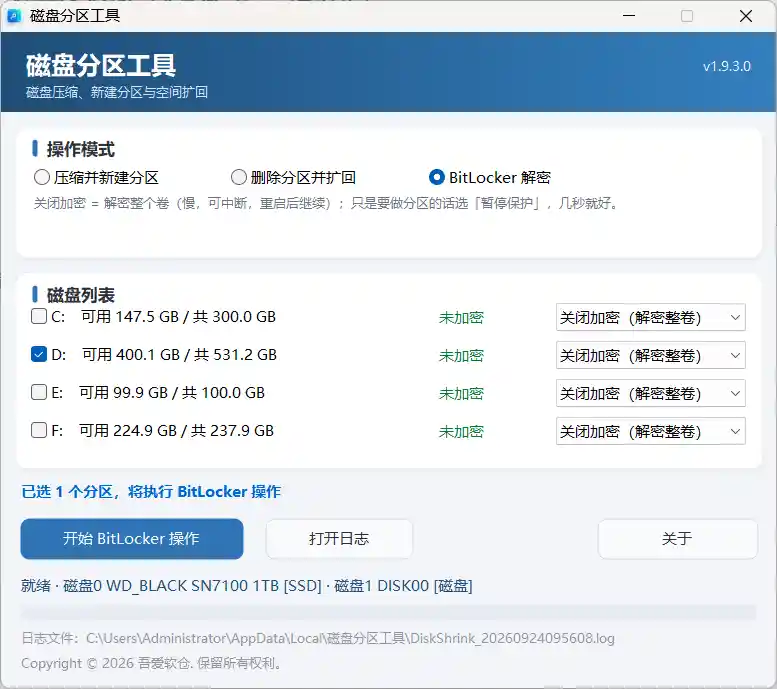The image size is (777, 689).
Task: Click 未加密 status in the E: row
Action: pyautogui.click(x=461, y=394)
